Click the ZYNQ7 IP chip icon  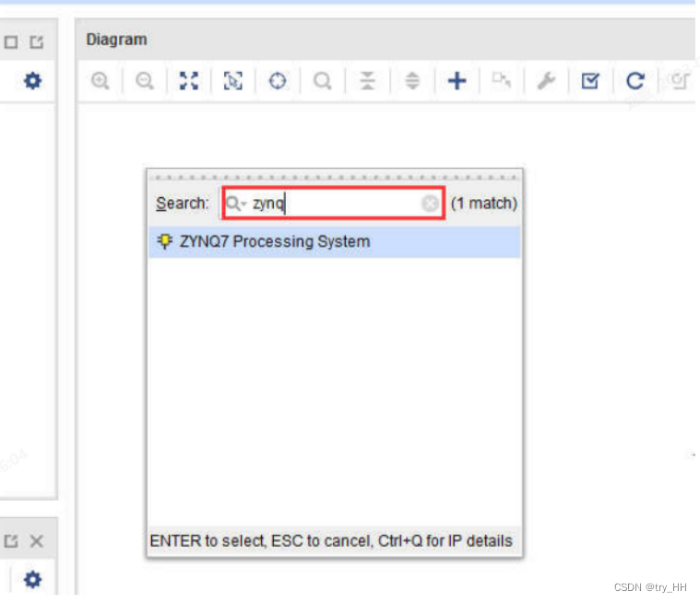[x=165, y=242]
